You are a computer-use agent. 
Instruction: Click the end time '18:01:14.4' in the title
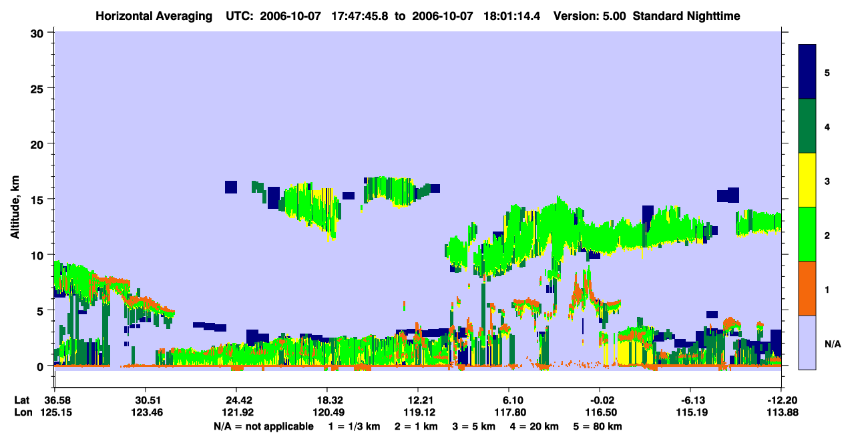pos(511,15)
